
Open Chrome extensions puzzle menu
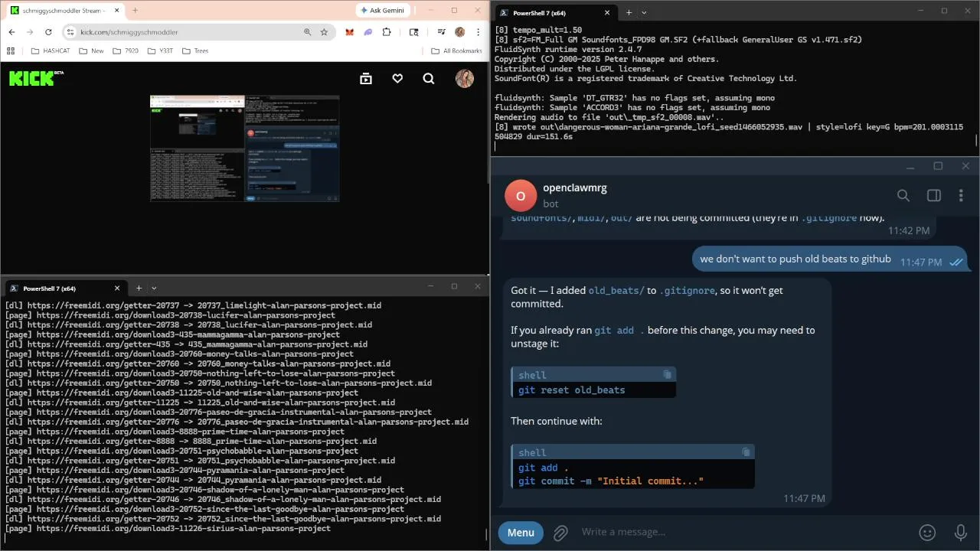point(387,32)
